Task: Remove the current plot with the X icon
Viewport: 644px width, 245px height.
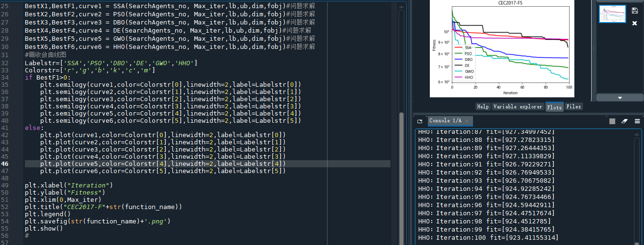Action: 634,23
